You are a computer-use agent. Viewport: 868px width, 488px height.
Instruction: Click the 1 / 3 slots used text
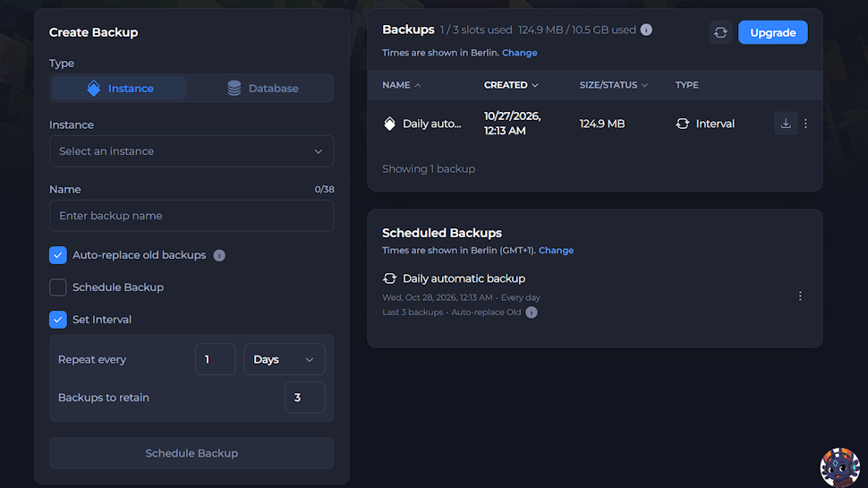(x=476, y=30)
